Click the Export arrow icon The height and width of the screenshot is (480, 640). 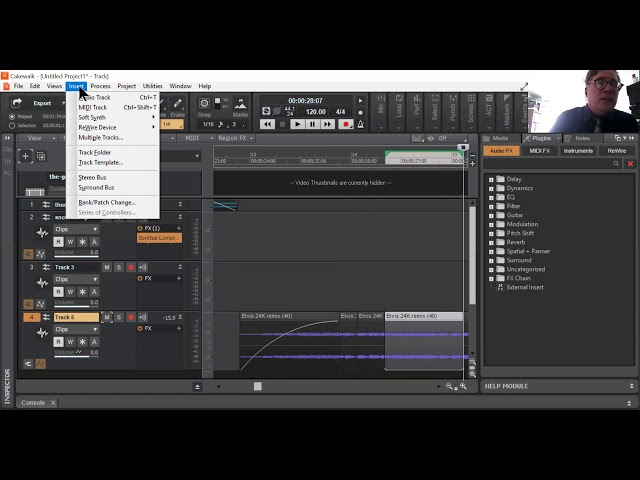click(x=17, y=103)
